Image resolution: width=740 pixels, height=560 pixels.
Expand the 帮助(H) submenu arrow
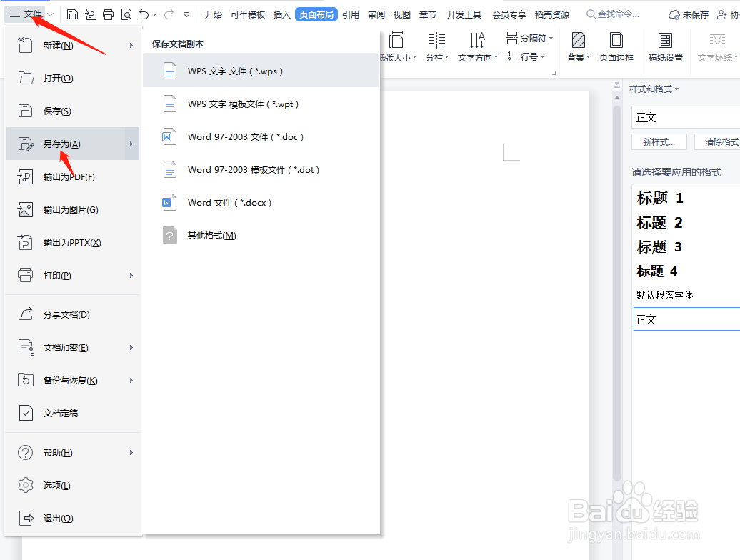[x=131, y=452]
